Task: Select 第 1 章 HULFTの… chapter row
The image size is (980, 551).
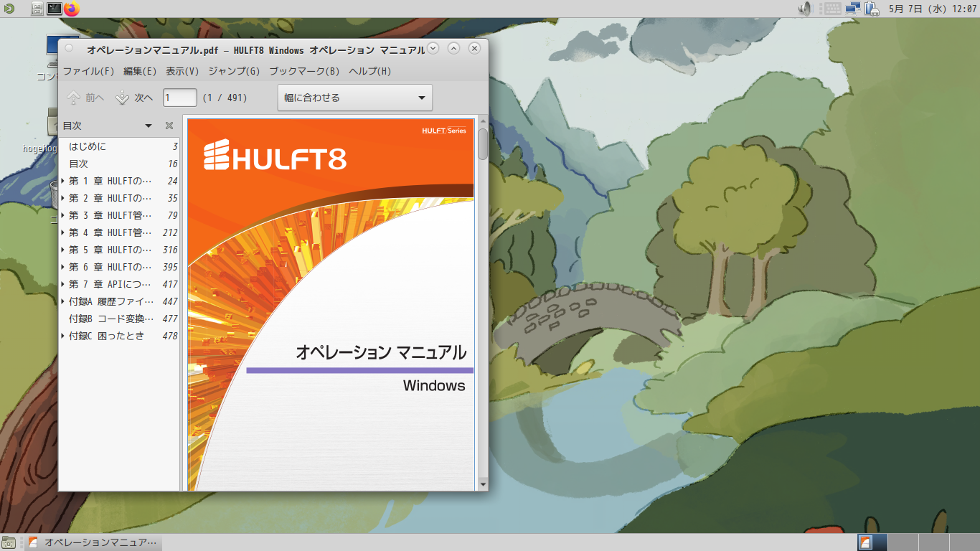Action: click(119, 181)
